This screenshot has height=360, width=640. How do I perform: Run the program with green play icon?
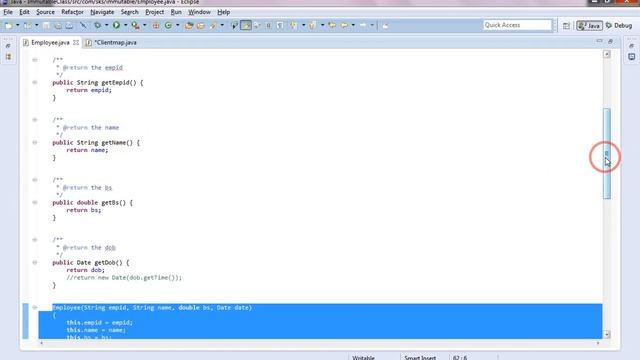[x=116, y=25]
